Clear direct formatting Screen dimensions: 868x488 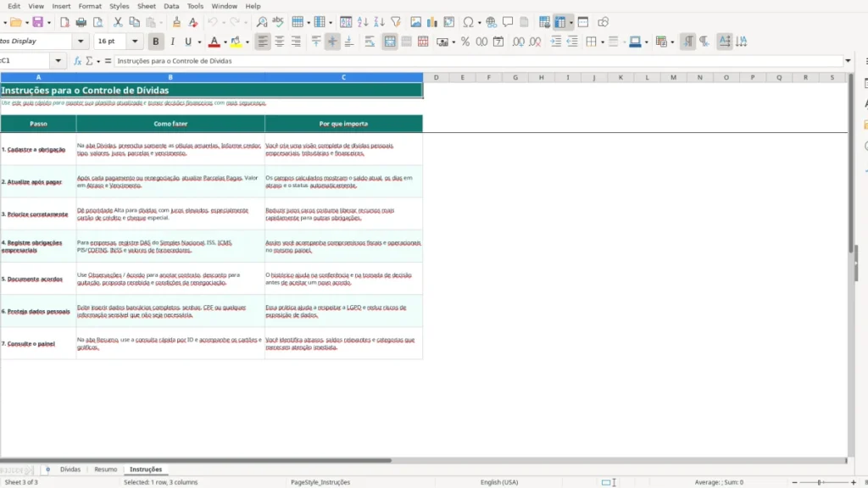pyautogui.click(x=193, y=22)
